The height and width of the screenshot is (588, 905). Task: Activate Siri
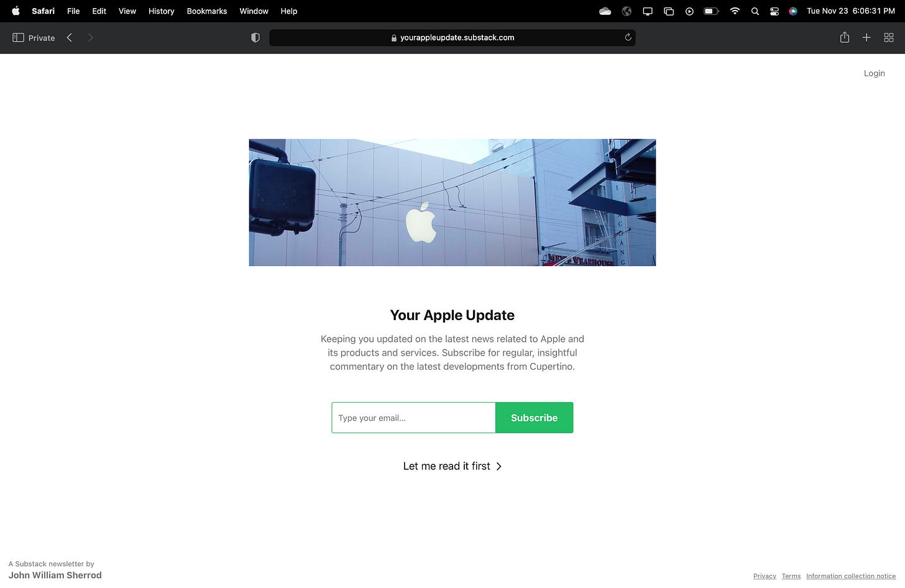tap(793, 11)
